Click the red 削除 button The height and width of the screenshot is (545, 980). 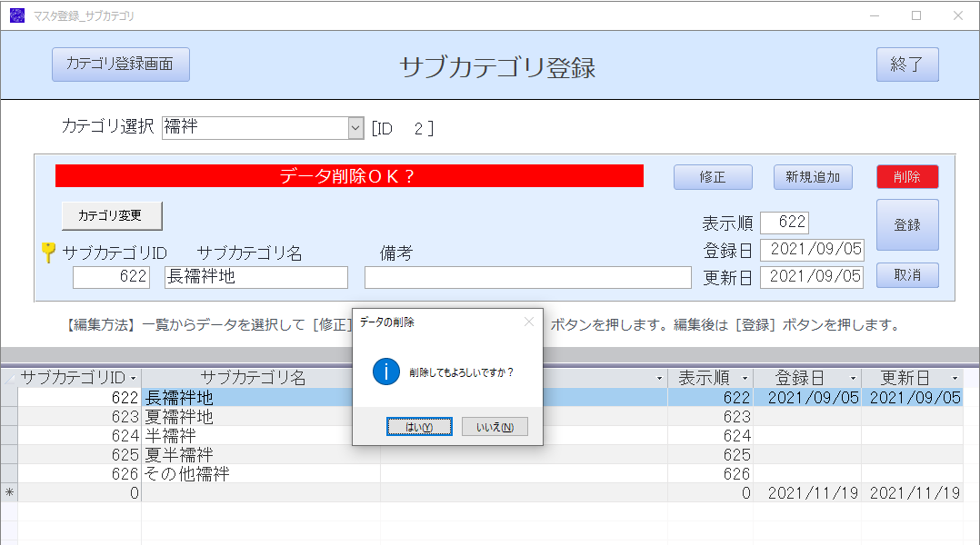907,177
